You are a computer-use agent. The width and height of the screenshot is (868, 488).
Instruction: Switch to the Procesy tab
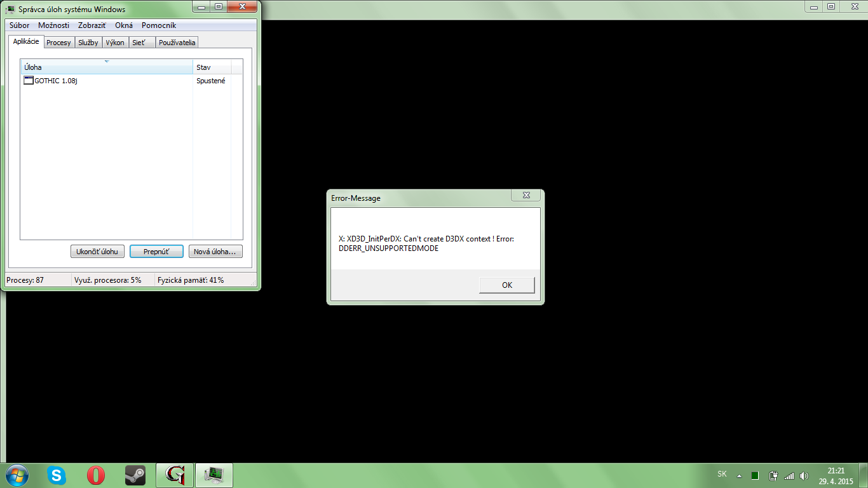click(x=58, y=43)
